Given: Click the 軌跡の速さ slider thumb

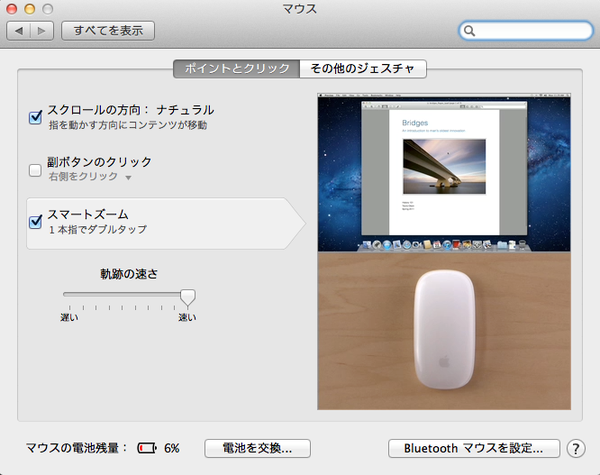Looking at the screenshot, I should (188, 297).
